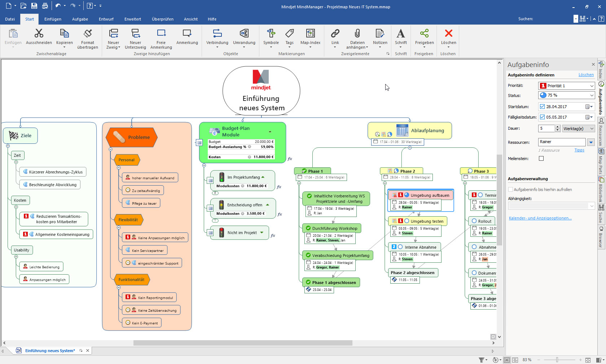Switch to the Ansicht ribbon tab
606x364 pixels.
click(x=190, y=19)
